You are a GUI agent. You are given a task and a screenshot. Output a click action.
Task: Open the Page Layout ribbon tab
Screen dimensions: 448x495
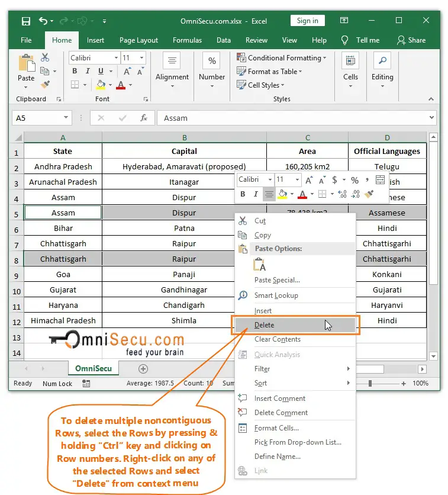pos(138,40)
